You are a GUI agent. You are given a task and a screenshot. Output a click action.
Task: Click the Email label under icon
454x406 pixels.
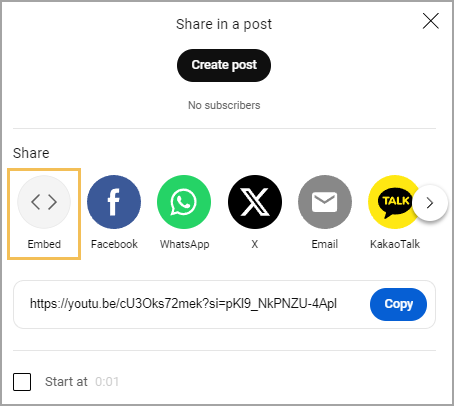click(325, 244)
